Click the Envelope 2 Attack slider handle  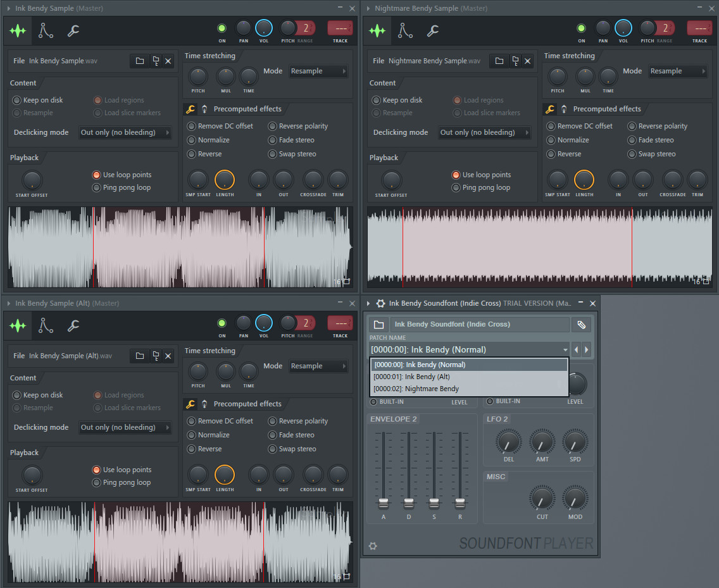(383, 503)
